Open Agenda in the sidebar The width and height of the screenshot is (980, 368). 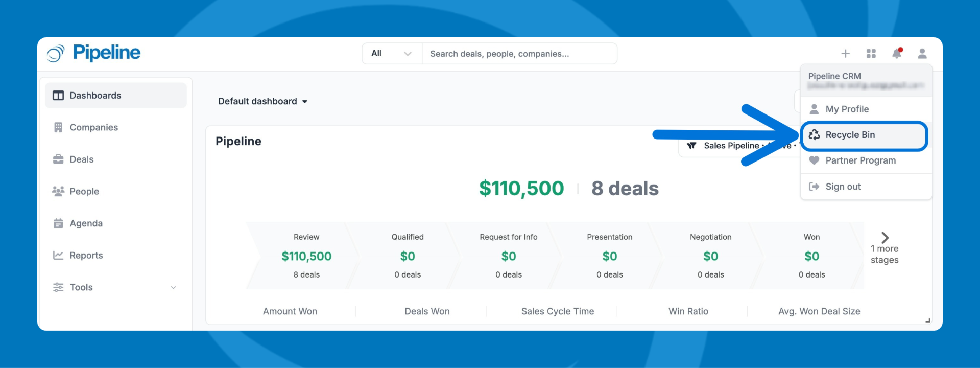coord(86,223)
